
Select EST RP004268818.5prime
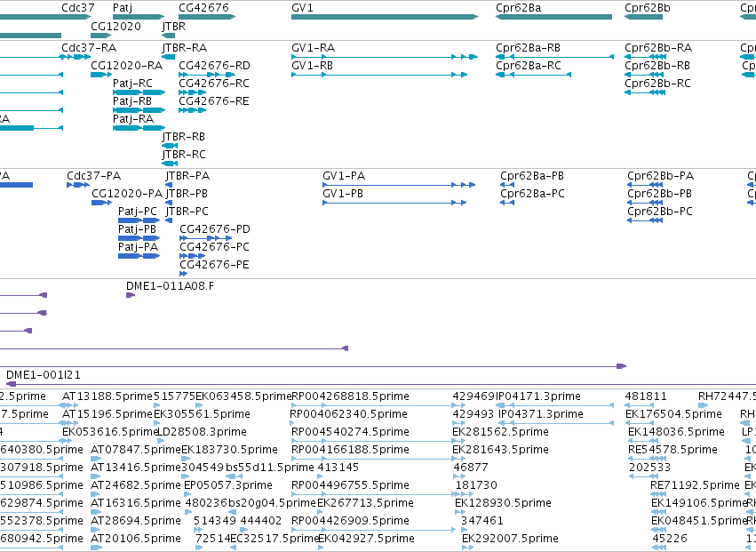(x=351, y=396)
